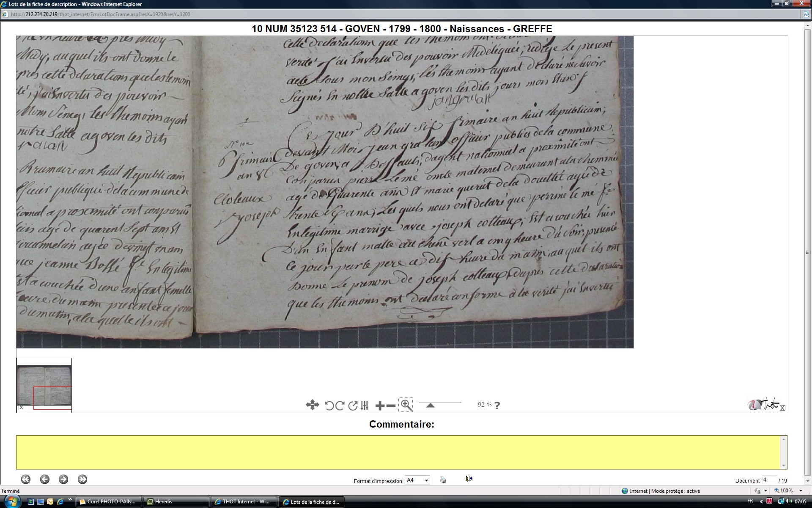Screen dimensions: 812x508
Task: Open image adjustment sliders tool
Action: (x=365, y=406)
